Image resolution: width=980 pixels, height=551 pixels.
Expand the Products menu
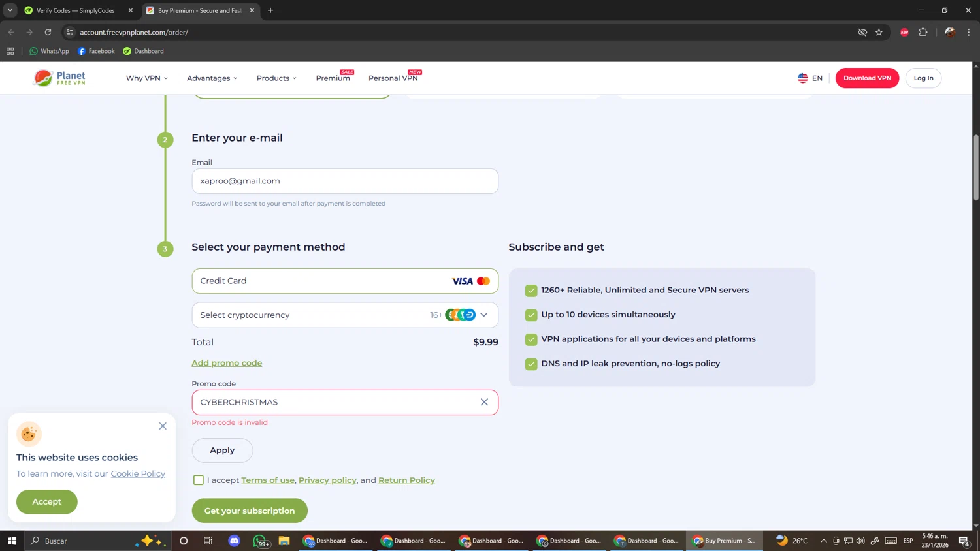276,78
